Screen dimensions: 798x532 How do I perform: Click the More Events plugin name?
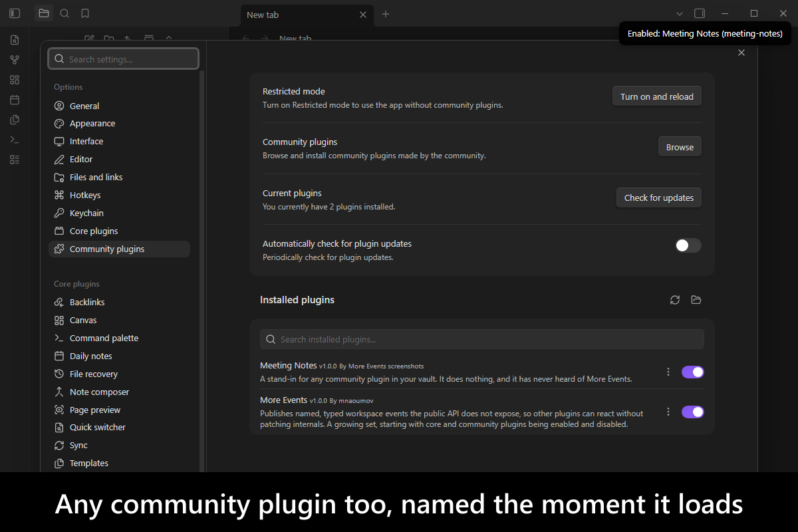[283, 400]
